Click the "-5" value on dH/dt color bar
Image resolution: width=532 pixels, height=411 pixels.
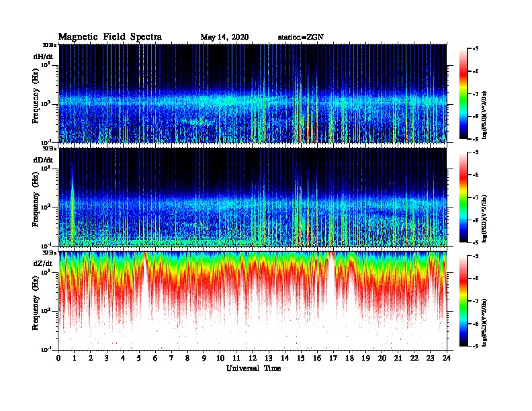click(x=476, y=49)
